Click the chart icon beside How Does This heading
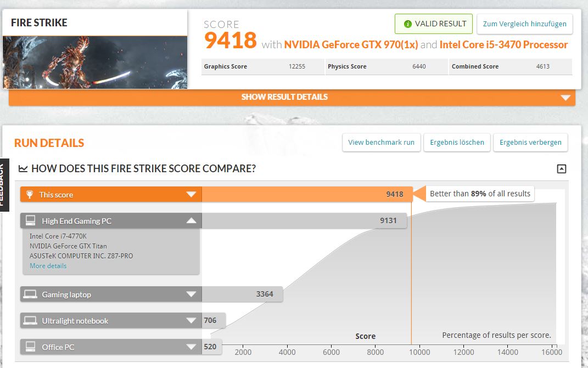The width and height of the screenshot is (588, 368). coord(23,168)
